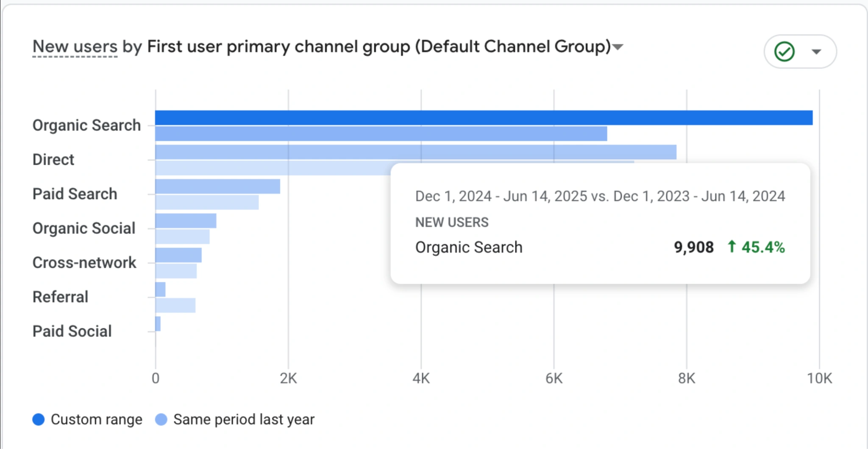Screen dimensions: 868x449
Task: Select Paid Search's same period last year bar
Action: (x=207, y=202)
